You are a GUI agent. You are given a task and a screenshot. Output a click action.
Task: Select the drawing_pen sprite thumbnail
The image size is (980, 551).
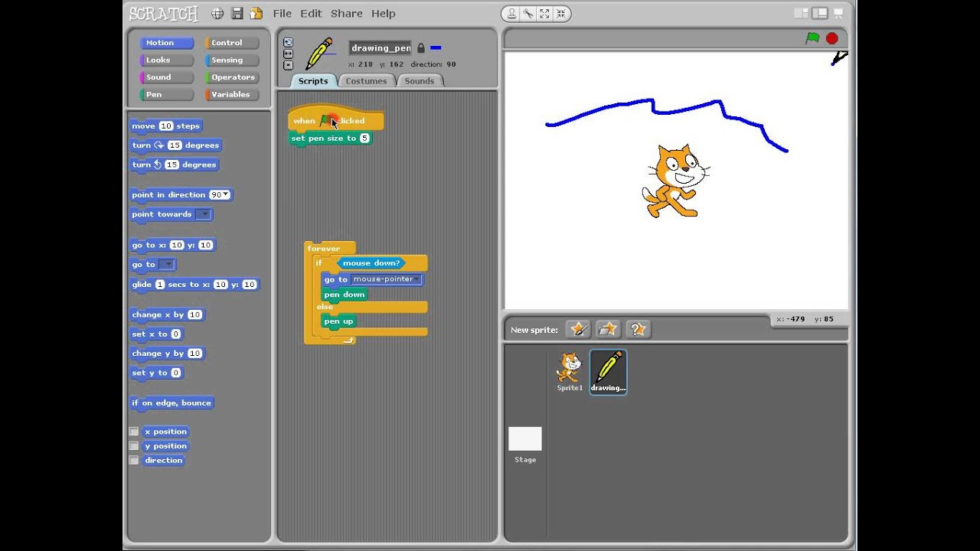608,372
